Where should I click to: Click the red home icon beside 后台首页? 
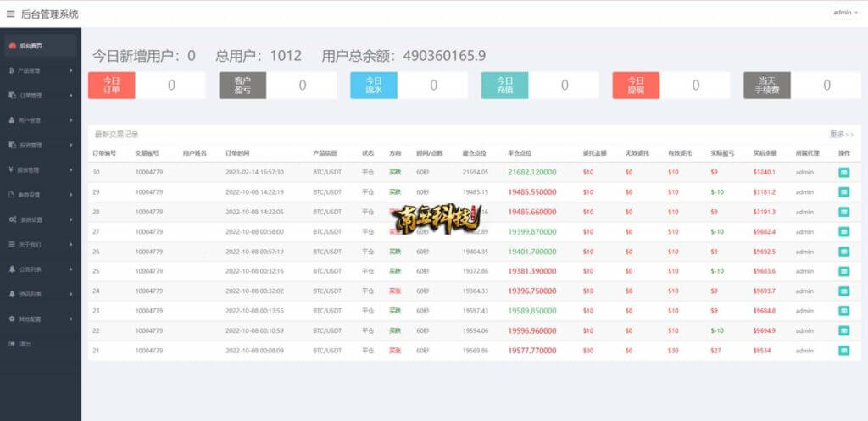point(12,46)
